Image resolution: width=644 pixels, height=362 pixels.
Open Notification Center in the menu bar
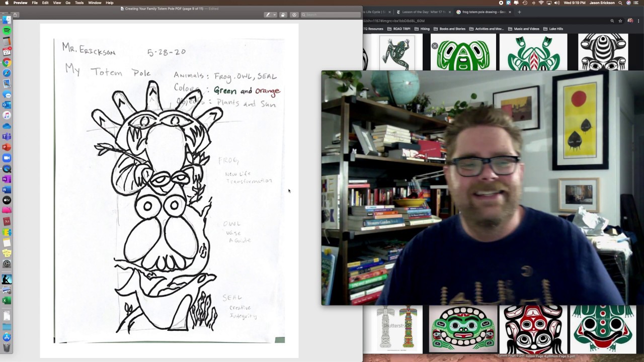[636, 3]
